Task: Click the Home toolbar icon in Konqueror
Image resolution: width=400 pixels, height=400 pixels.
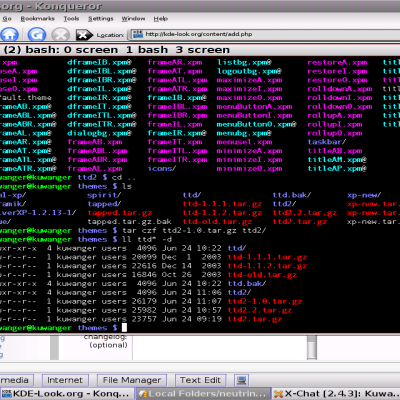Action: point(9,34)
